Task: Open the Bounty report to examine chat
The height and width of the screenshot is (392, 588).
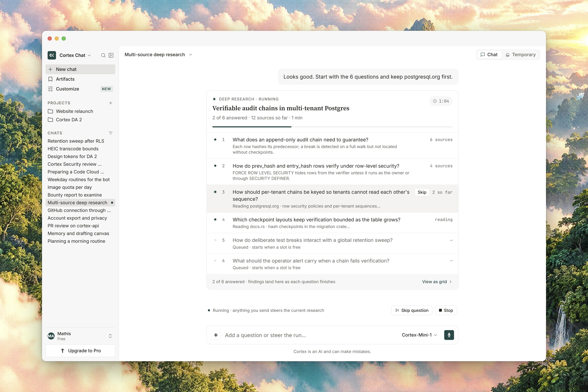Action: (80, 195)
